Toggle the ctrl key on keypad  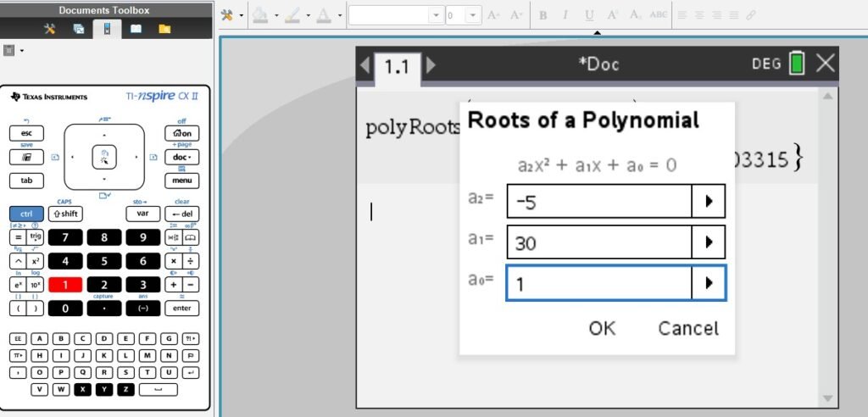tap(26, 214)
